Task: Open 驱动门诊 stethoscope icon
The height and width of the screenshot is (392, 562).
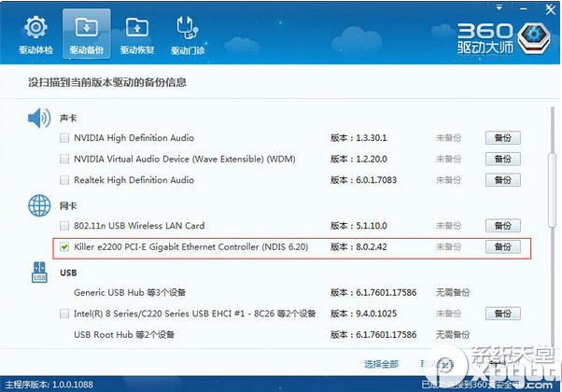Action: [188, 27]
